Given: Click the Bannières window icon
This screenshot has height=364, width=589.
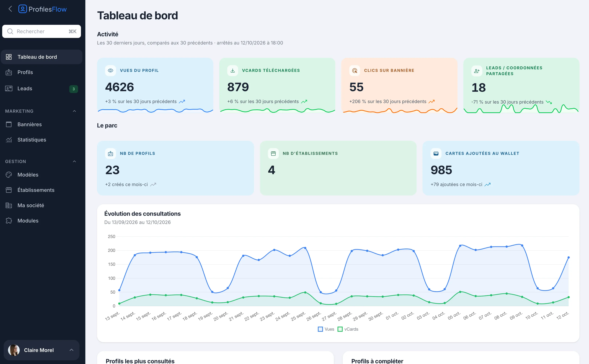Looking at the screenshot, I should click(x=9, y=124).
